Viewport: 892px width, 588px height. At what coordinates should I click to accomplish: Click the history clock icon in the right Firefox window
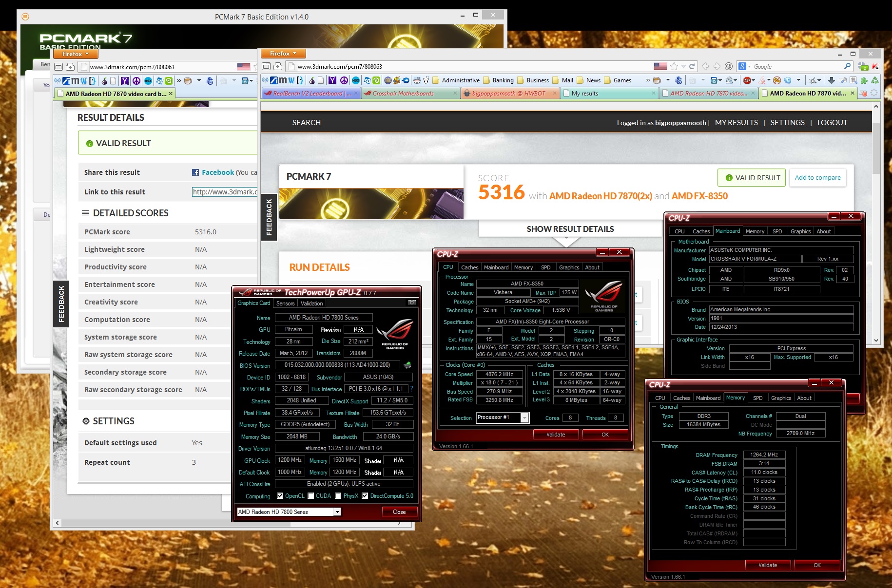(x=729, y=66)
